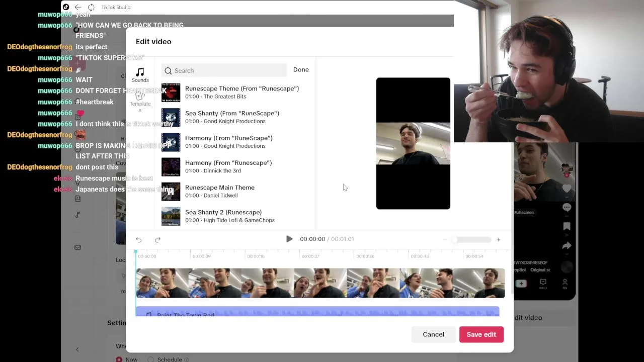Click the heart like icon in phone preview
Viewport: 644px width, 362px height.
pyautogui.click(x=567, y=189)
